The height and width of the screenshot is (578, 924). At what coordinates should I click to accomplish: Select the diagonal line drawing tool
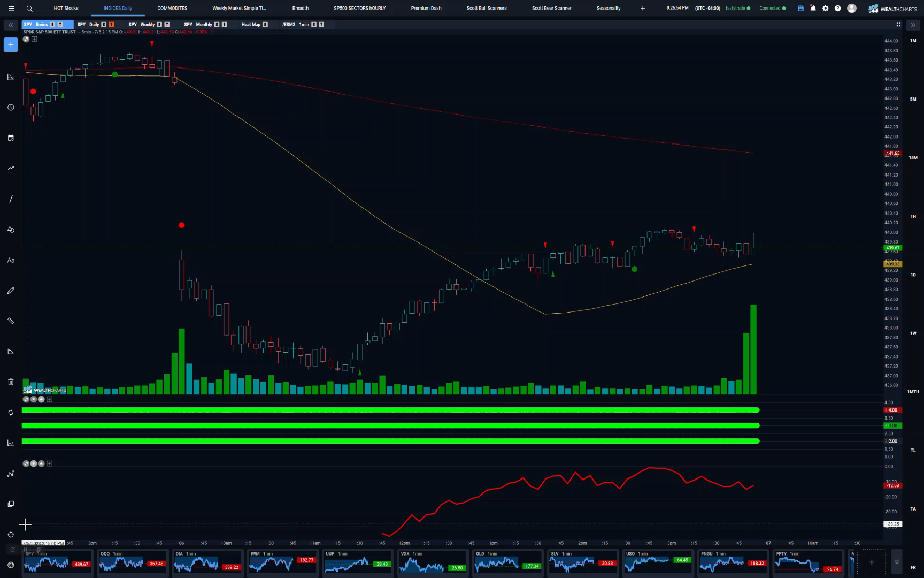click(x=11, y=199)
